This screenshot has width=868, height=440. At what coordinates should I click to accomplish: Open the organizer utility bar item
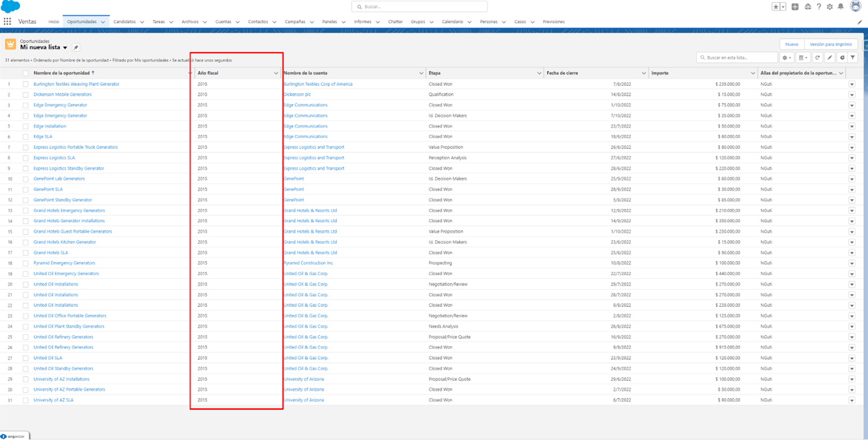(x=14, y=436)
